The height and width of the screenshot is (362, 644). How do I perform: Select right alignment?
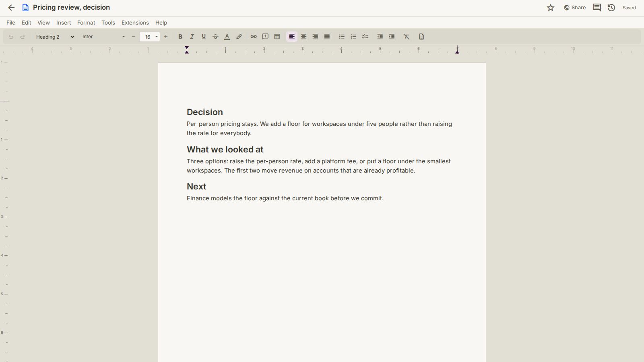coord(315,37)
